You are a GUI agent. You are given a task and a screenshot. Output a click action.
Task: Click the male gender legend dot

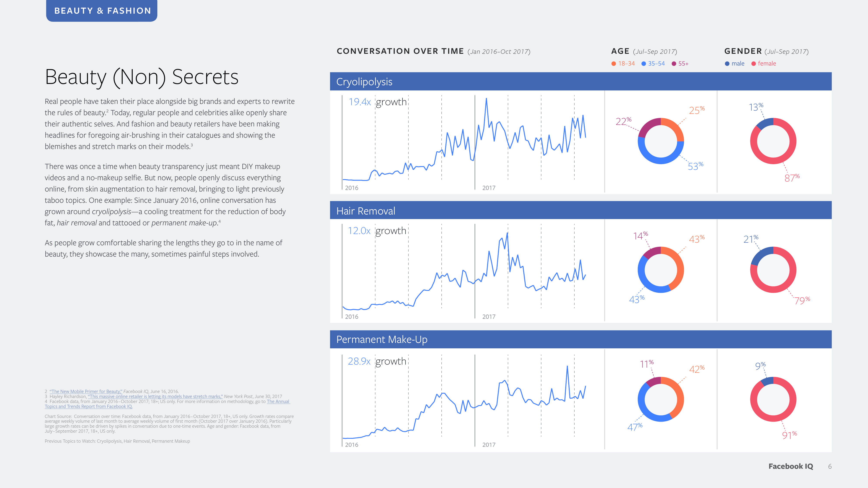coord(727,64)
